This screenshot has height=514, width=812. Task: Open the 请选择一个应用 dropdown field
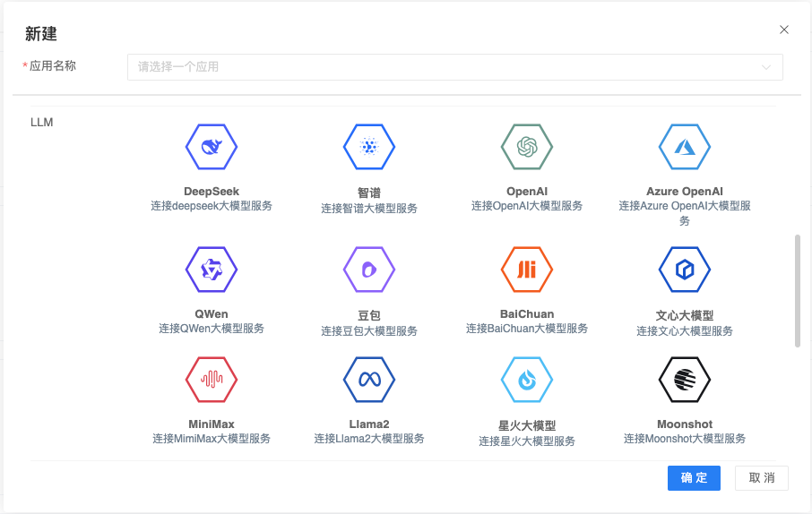click(x=454, y=67)
